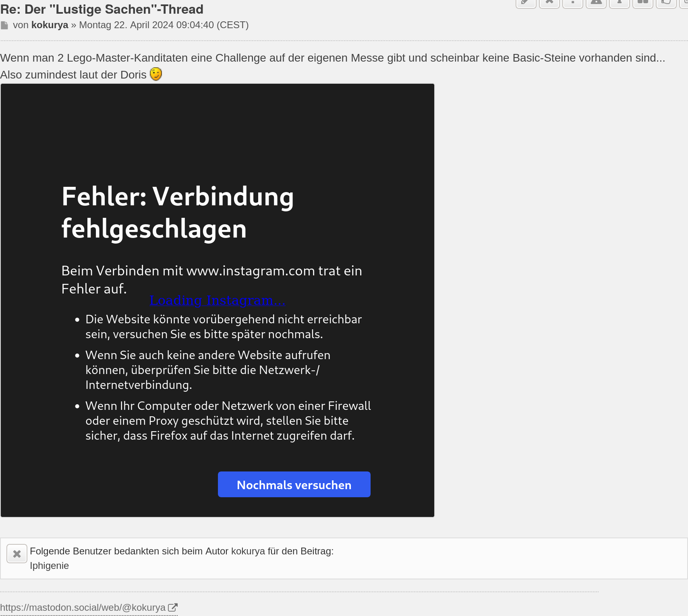Click the copy-pages icon in post toolbar
Screen dimensions: 688x616
[x=666, y=2]
